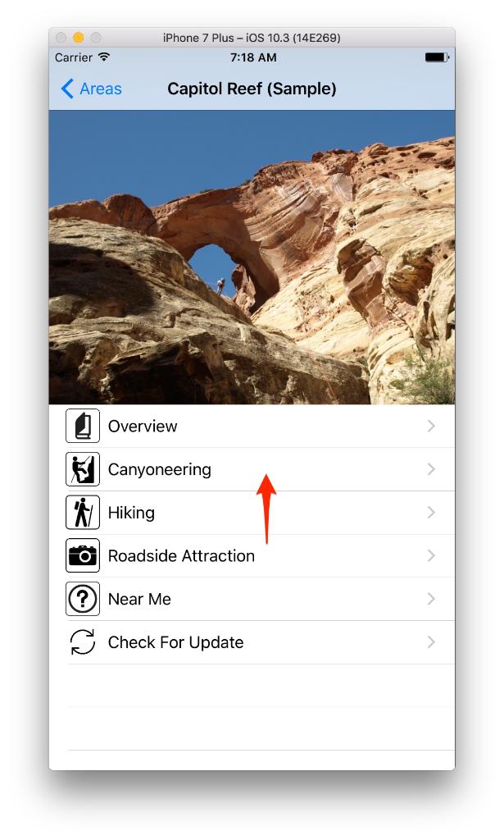Choose the Roadside Attraction menu entry
The image size is (504, 840).
252,555
